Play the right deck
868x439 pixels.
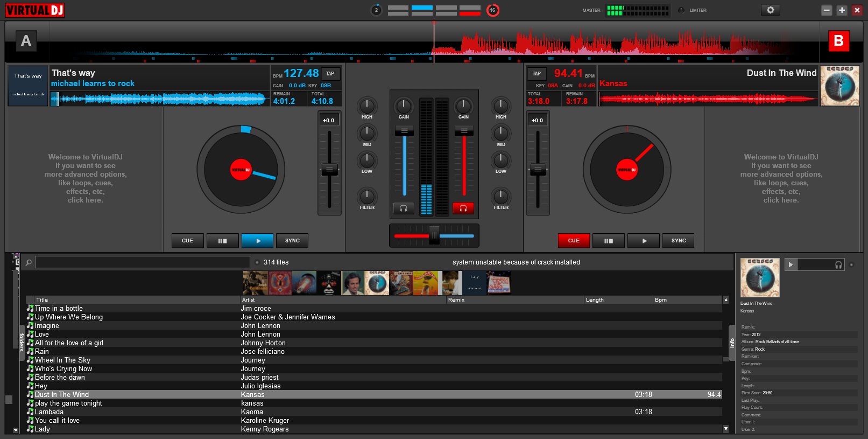[x=644, y=241]
